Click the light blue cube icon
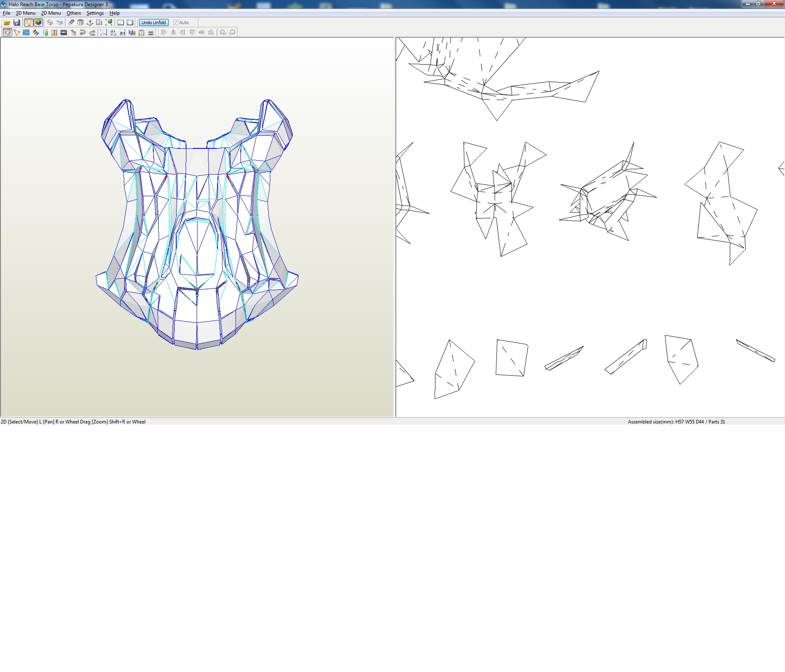Viewport: 785px width, 672px height. [x=60, y=22]
